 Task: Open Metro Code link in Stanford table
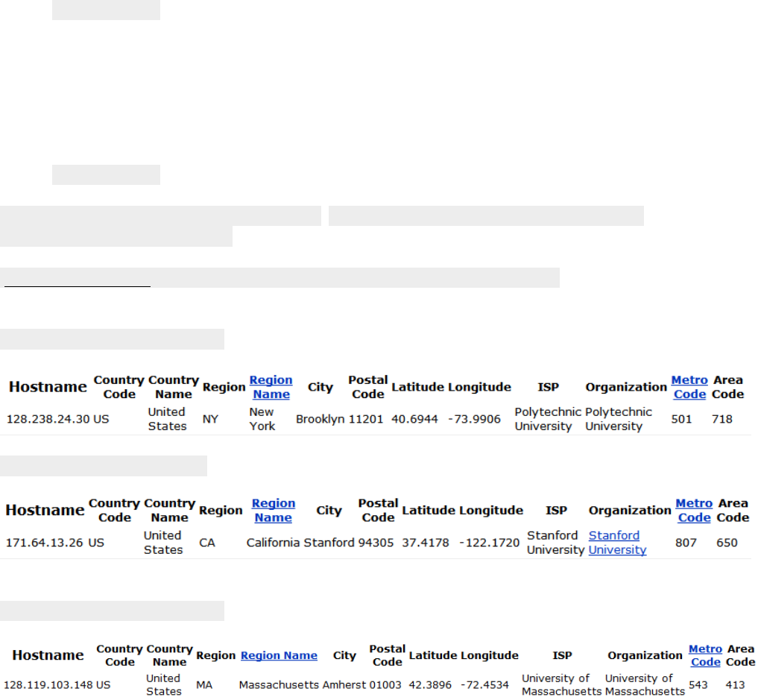694,510
